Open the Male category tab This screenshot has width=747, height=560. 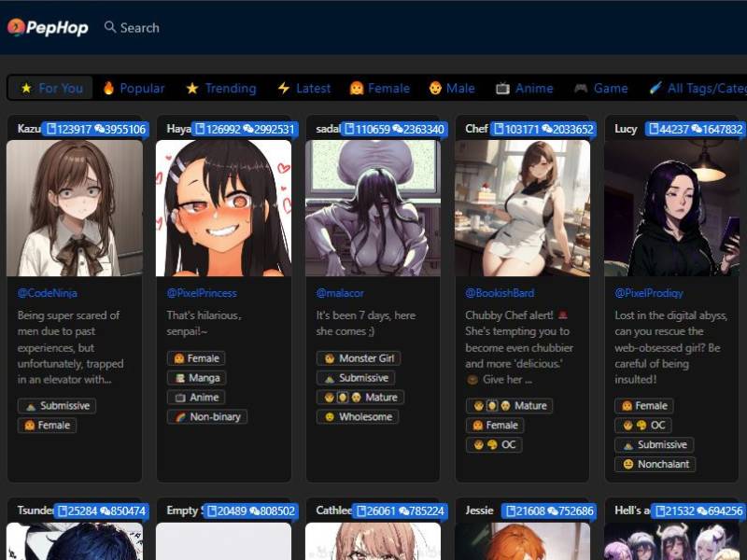pyautogui.click(x=451, y=89)
